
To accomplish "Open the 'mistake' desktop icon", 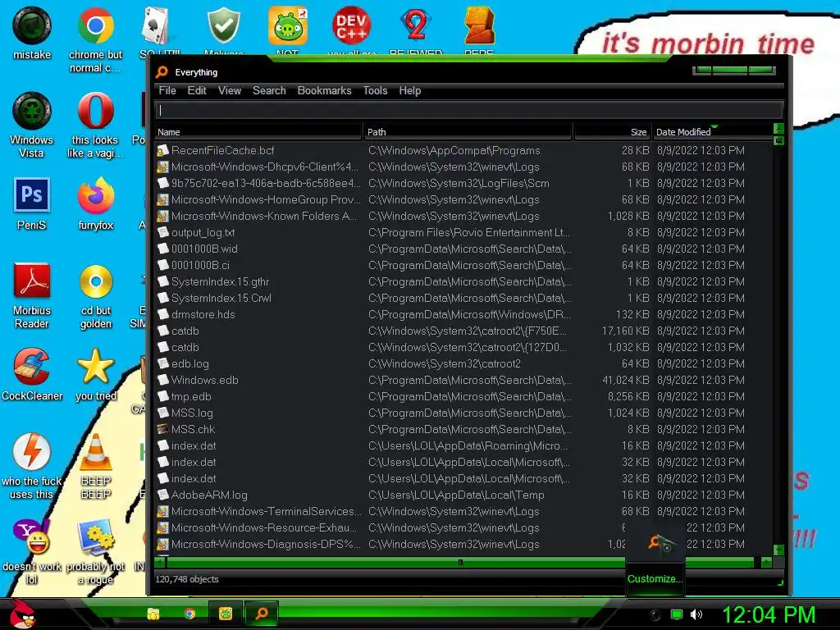I will (x=32, y=33).
